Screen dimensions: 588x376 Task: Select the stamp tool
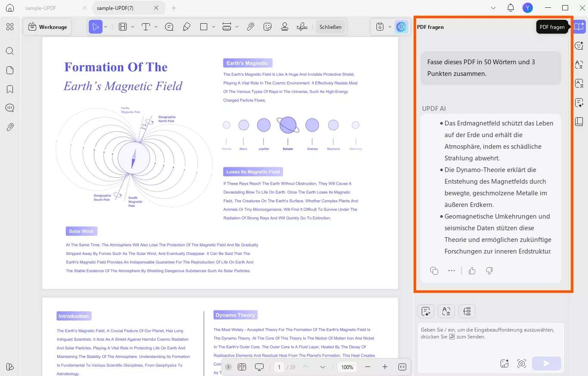pyautogui.click(x=285, y=27)
